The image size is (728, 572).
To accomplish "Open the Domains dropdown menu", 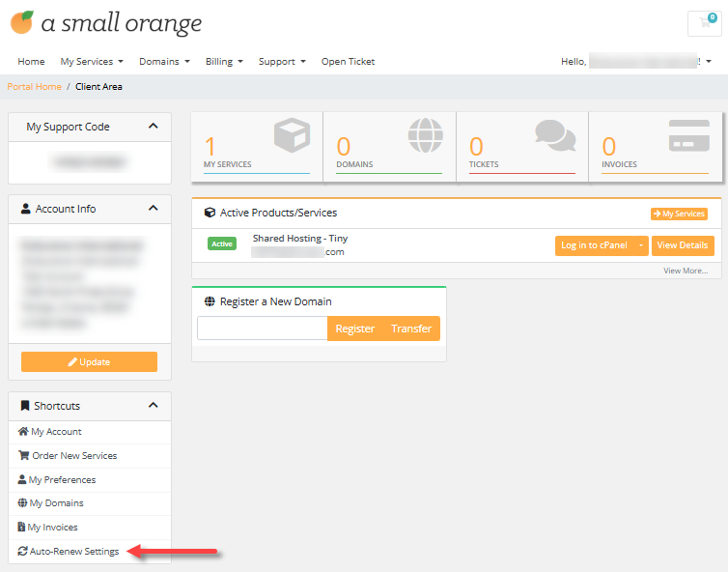I will [164, 61].
